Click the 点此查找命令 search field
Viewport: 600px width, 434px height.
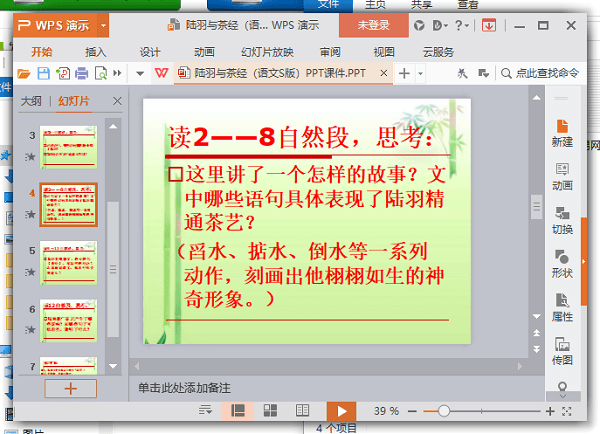click(x=540, y=73)
